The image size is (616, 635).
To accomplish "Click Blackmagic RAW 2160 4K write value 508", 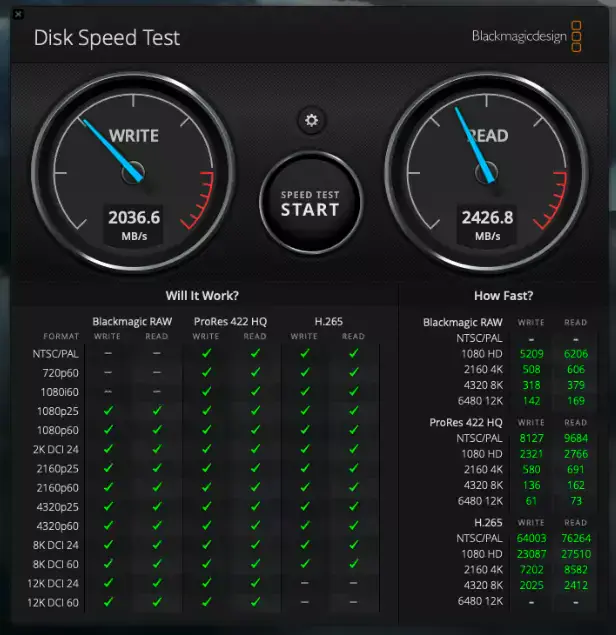I will point(531,369).
